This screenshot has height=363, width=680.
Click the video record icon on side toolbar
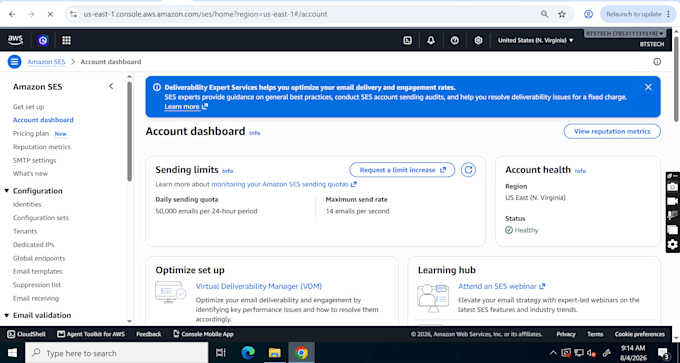673,201
